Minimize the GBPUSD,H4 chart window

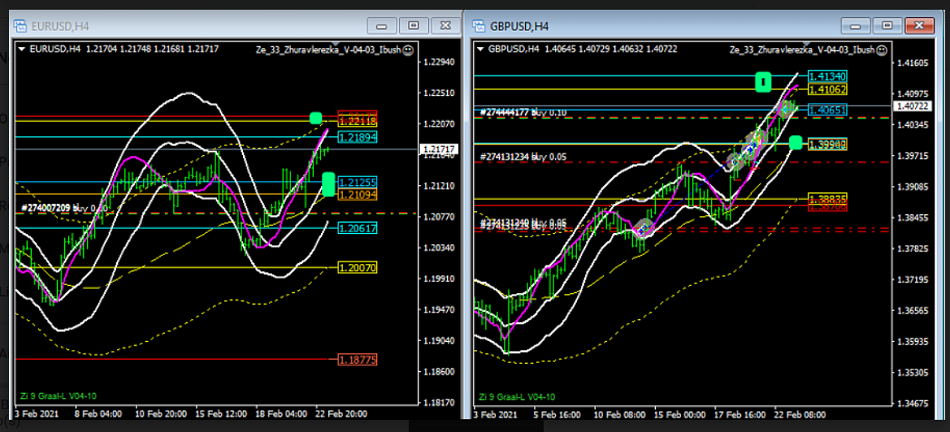pos(856,26)
